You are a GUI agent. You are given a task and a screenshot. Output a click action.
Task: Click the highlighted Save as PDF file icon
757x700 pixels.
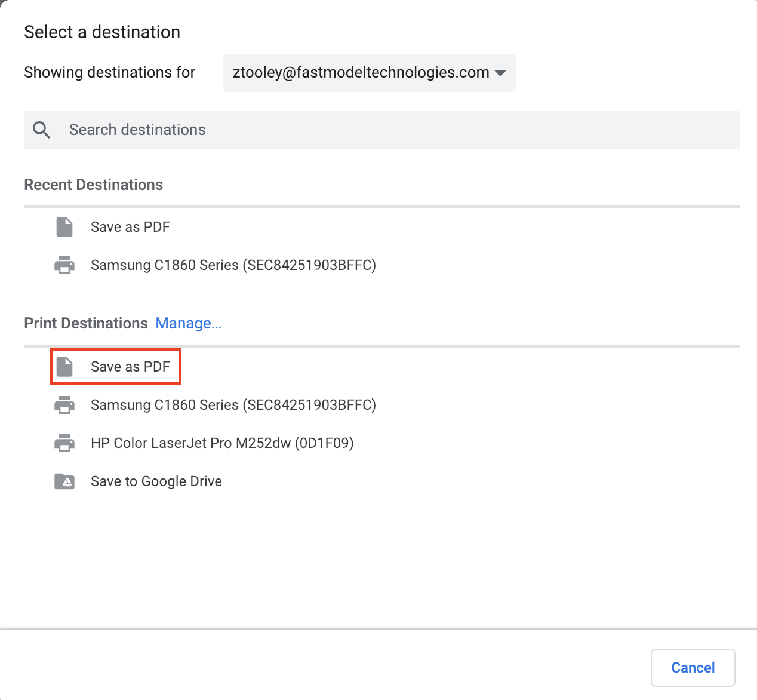[x=64, y=367]
